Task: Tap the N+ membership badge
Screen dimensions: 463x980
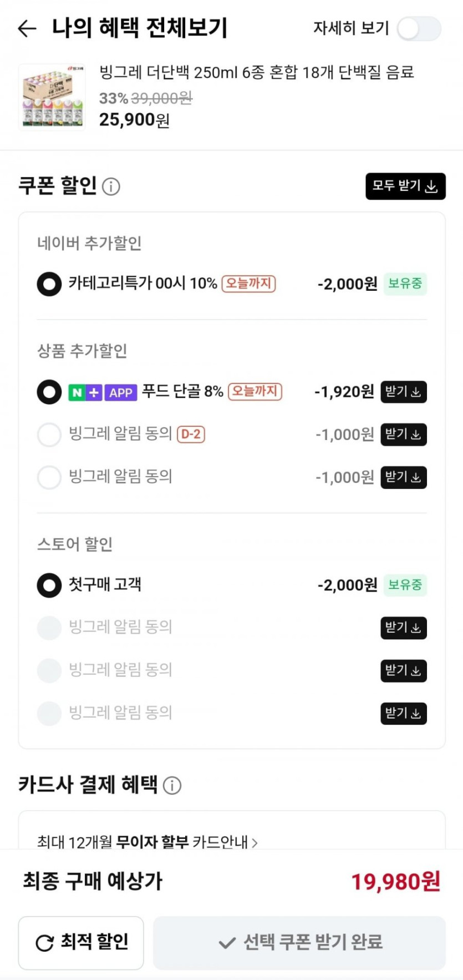Action: click(x=85, y=392)
